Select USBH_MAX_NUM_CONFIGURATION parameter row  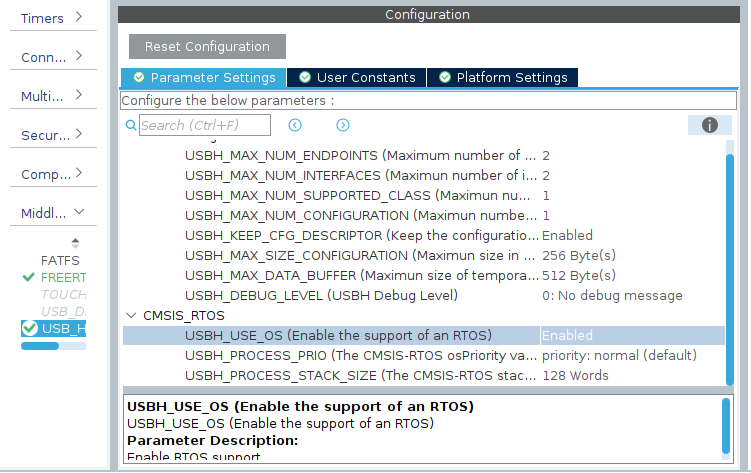click(423, 216)
